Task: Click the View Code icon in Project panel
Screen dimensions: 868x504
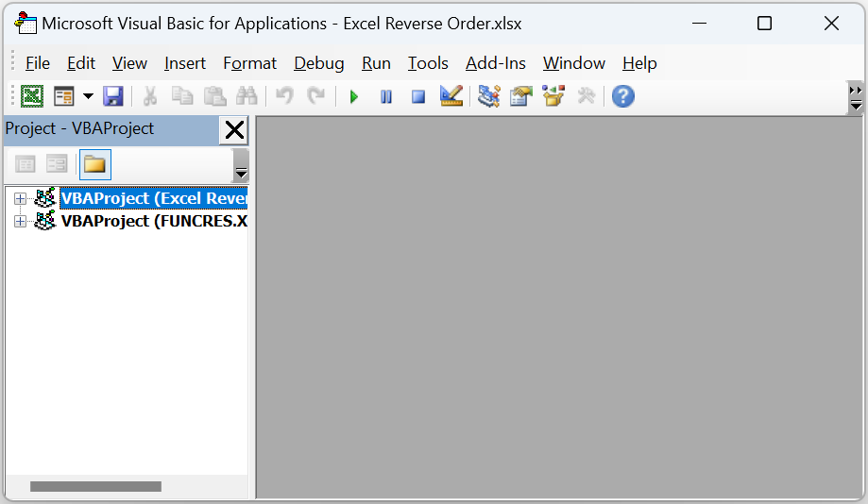Action: 25,164
